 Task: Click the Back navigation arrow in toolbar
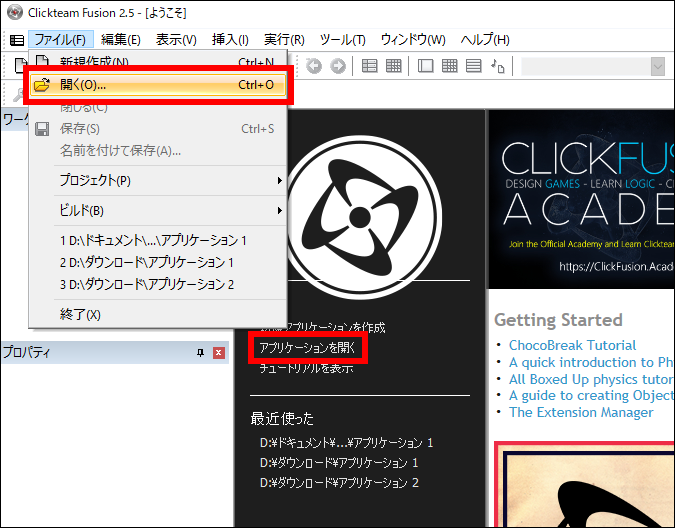pos(313,66)
